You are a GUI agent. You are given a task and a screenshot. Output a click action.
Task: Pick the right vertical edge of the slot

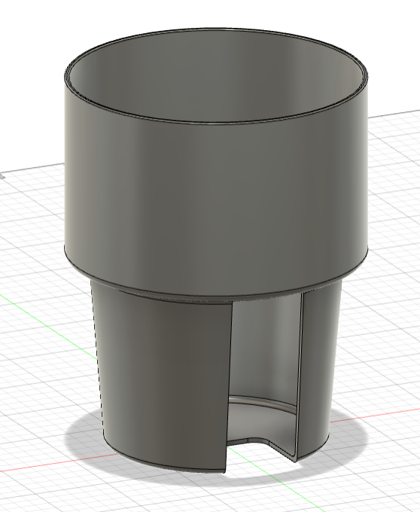(300, 376)
